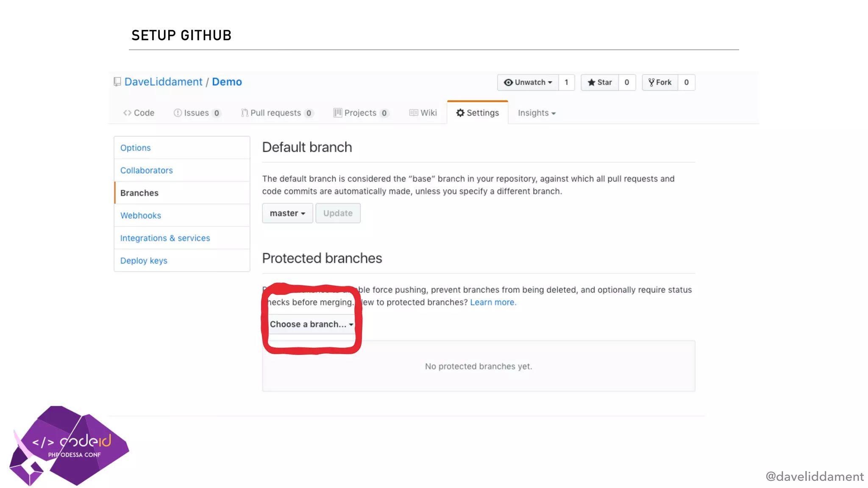Click the pull request icon

pos(245,113)
